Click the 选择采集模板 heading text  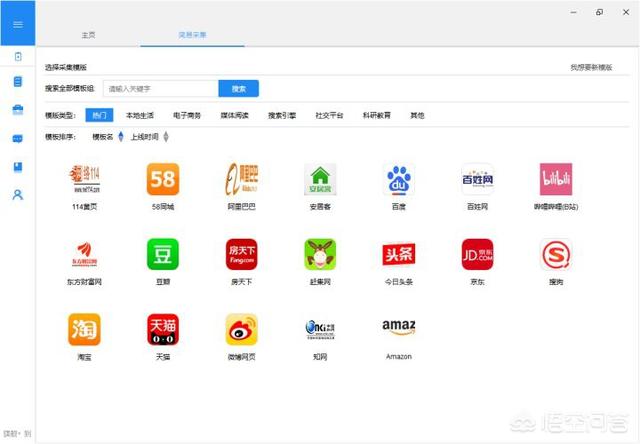[66, 67]
